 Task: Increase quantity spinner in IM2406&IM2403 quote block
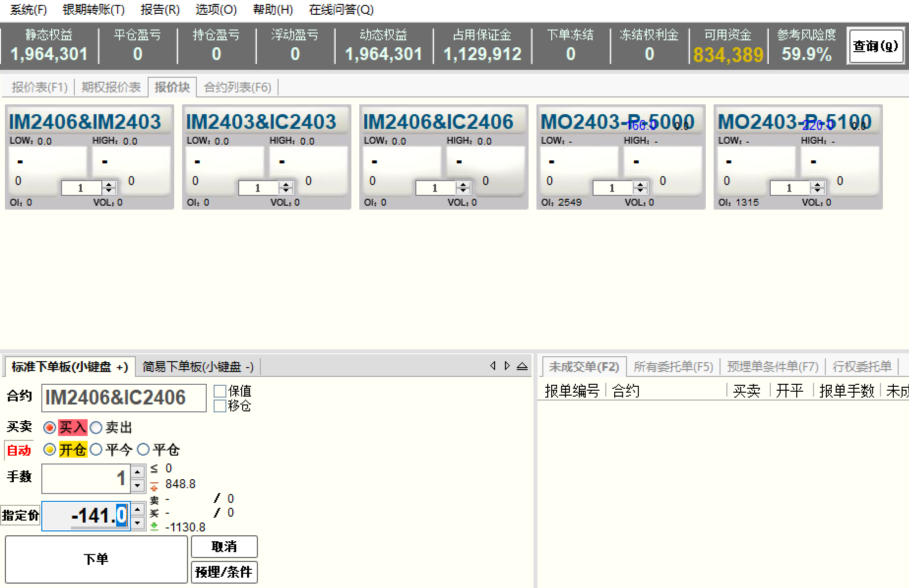tap(109, 185)
